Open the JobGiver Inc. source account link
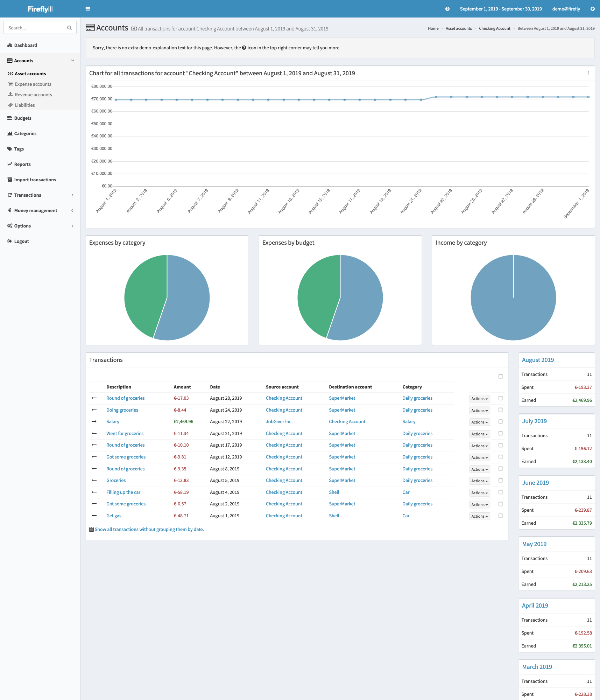The width and height of the screenshot is (600, 700). (x=279, y=422)
